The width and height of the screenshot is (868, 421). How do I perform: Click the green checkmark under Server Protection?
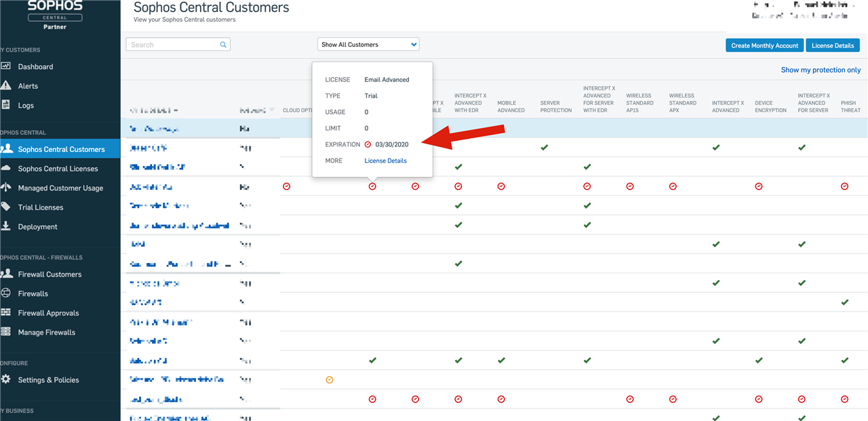545,147
